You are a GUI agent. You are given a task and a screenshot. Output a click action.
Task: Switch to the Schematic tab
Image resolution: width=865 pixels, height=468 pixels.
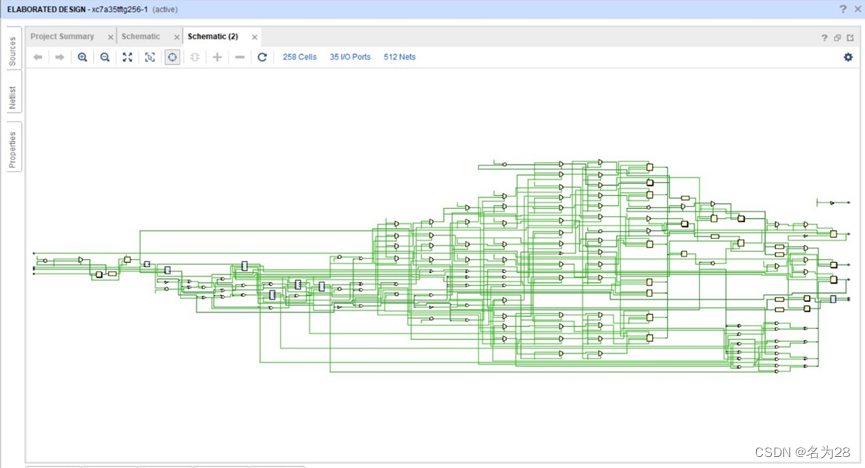(141, 36)
